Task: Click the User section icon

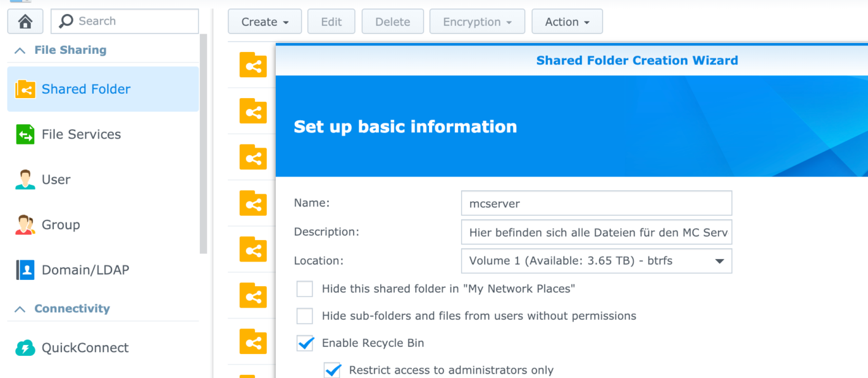Action: (25, 179)
